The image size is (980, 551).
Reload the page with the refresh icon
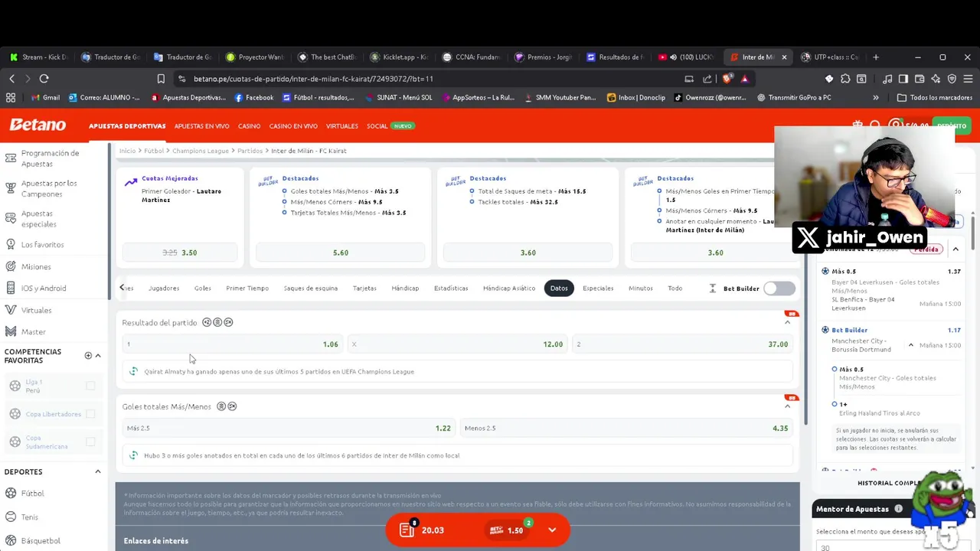pos(44,79)
